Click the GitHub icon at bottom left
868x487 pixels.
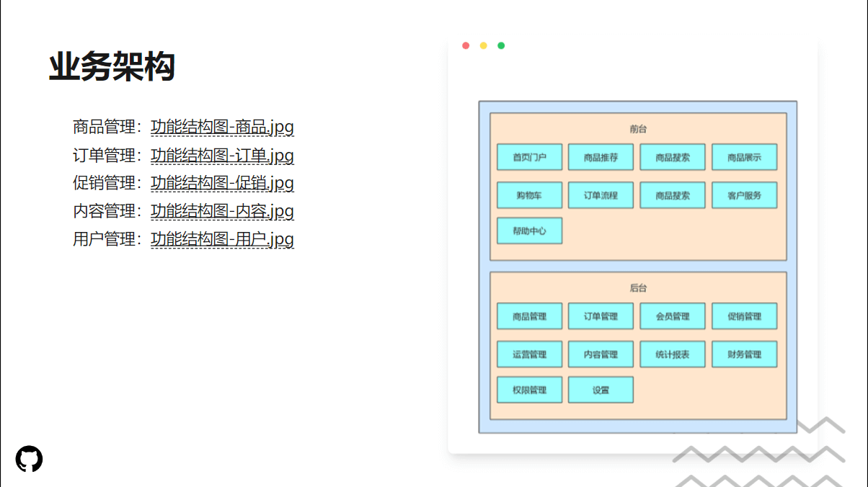click(30, 459)
